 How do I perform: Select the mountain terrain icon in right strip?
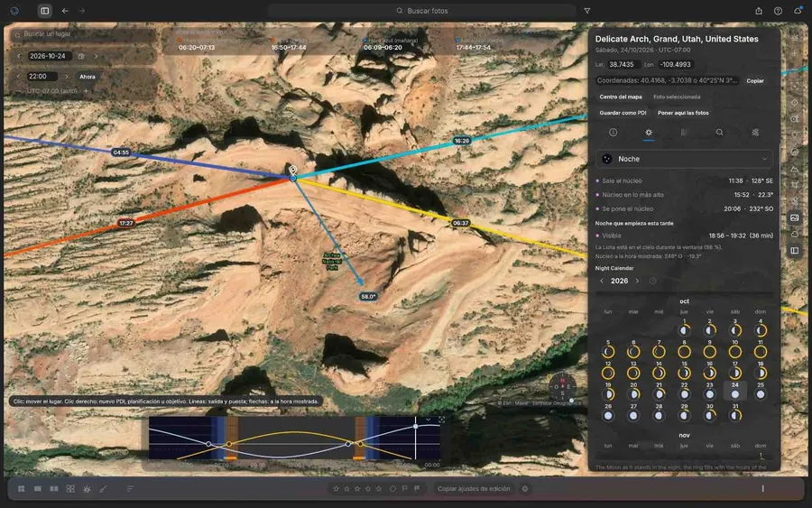tap(794, 169)
